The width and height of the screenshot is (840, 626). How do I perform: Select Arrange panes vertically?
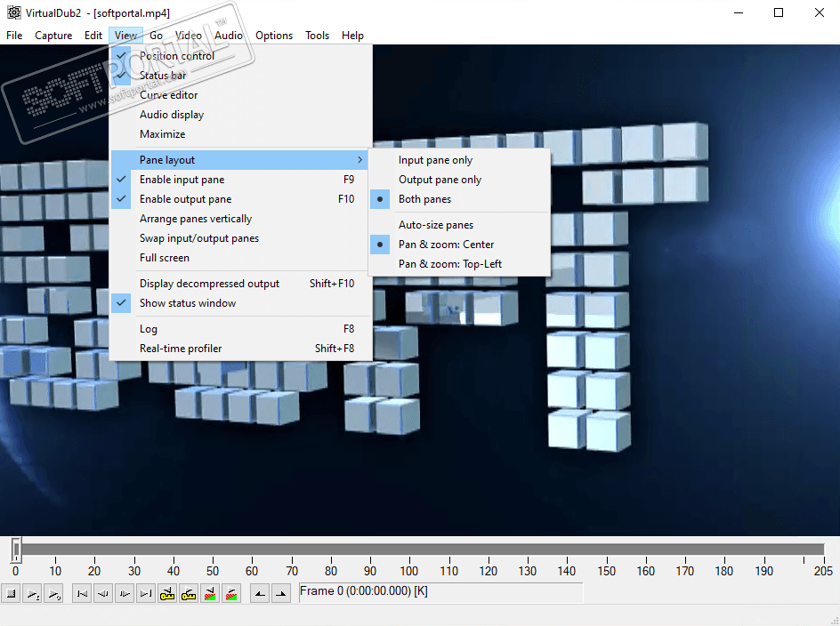(x=240, y=219)
